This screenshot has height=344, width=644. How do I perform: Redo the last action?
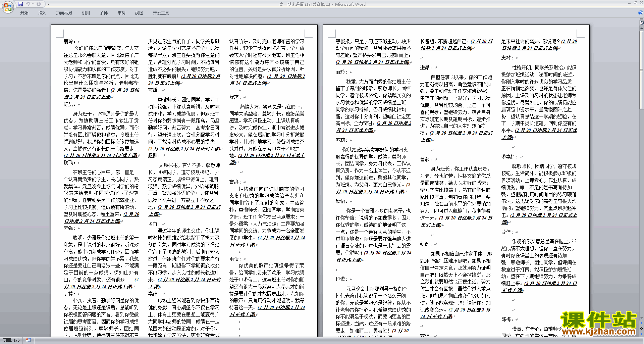click(39, 4)
